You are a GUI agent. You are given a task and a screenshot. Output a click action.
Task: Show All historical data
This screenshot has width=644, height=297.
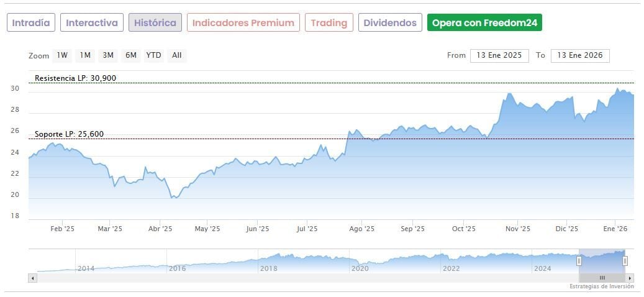pyautogui.click(x=177, y=55)
